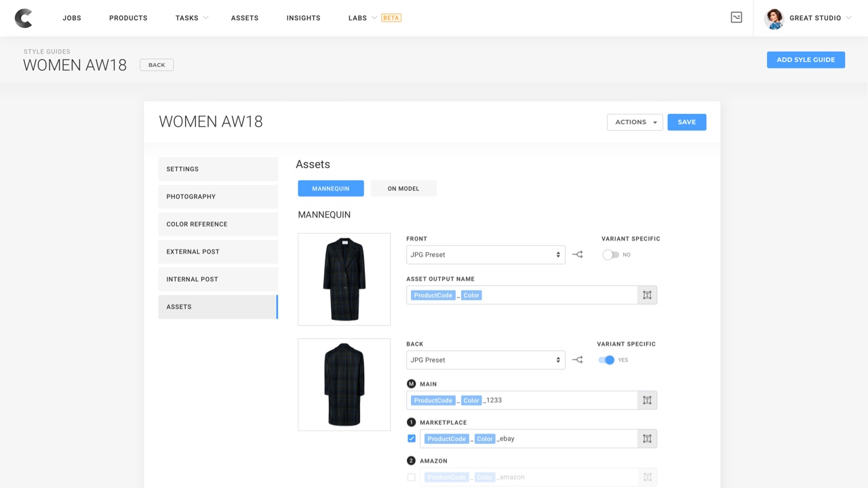The height and width of the screenshot is (488, 868).
Task: Open token picker for Marketplace name field
Action: click(x=647, y=439)
